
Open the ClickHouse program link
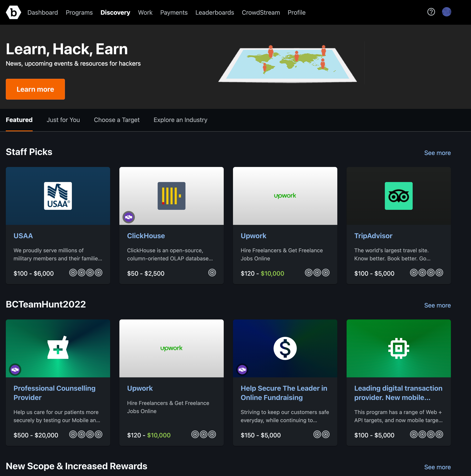pos(146,236)
